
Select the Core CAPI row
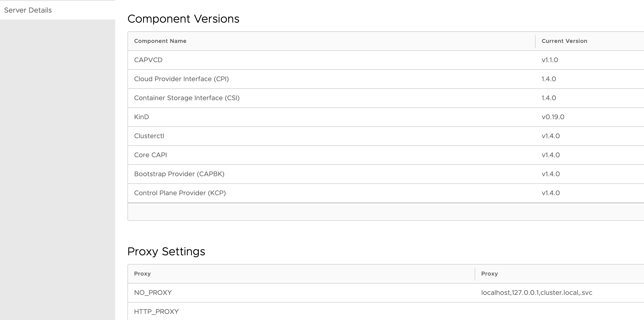150,155
